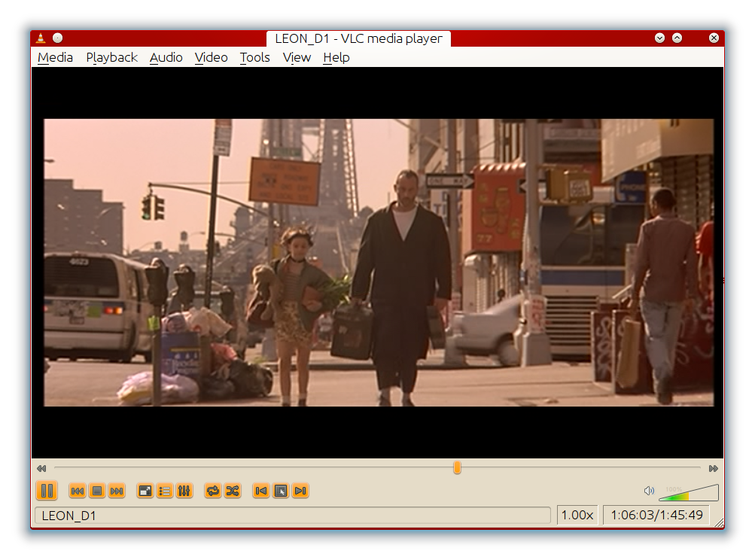Toggle fullscreen video mode
This screenshot has height=560, width=755.
coord(145,491)
